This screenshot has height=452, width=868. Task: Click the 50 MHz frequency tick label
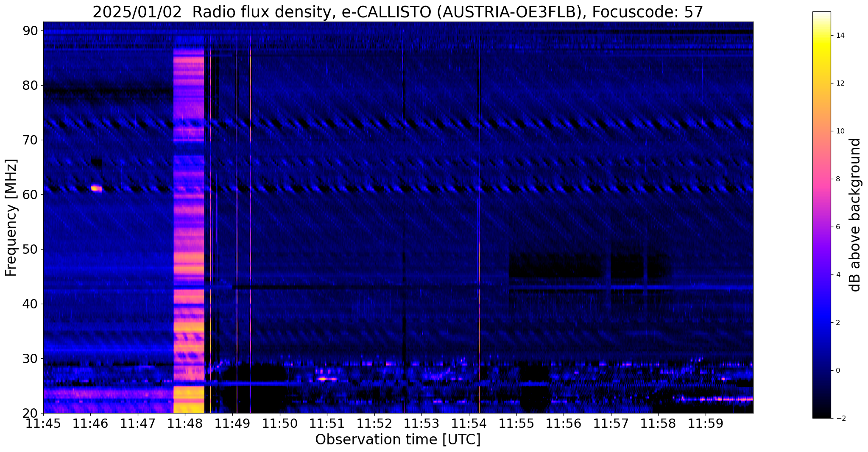coord(30,249)
